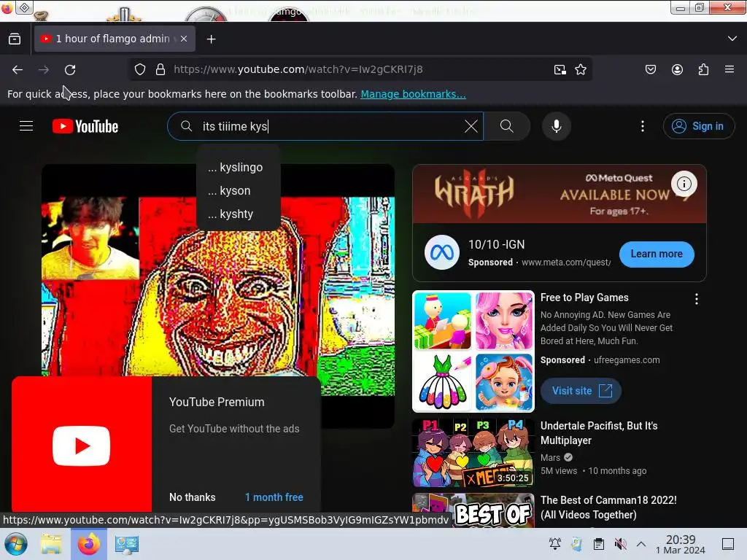Viewport: 747px width, 560px height.
Task: Open notifications bell in tray
Action: click(554, 544)
